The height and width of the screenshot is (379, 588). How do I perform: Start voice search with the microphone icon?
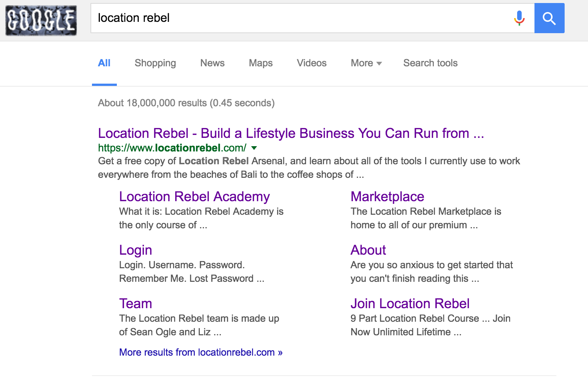coord(519,18)
